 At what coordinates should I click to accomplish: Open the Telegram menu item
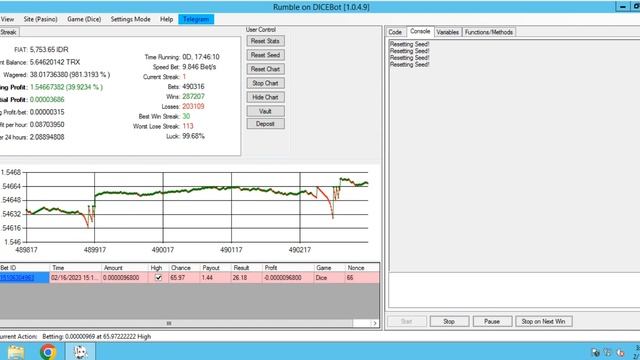point(196,19)
